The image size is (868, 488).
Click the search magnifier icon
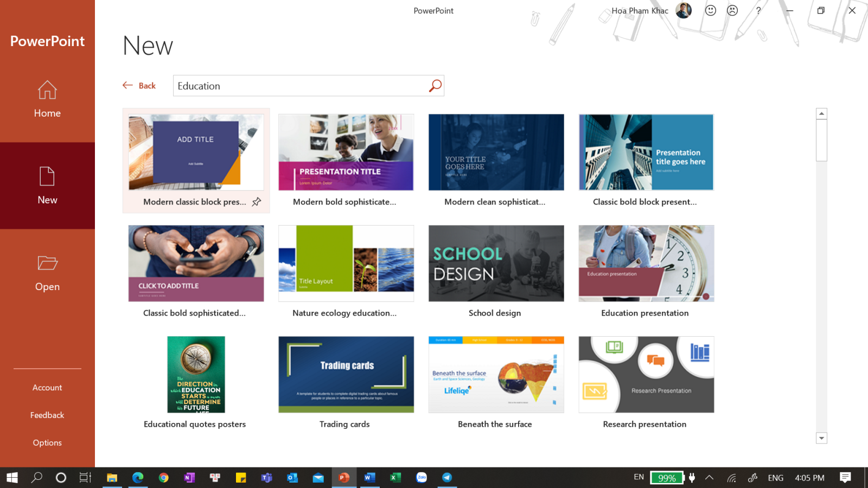[x=435, y=85]
